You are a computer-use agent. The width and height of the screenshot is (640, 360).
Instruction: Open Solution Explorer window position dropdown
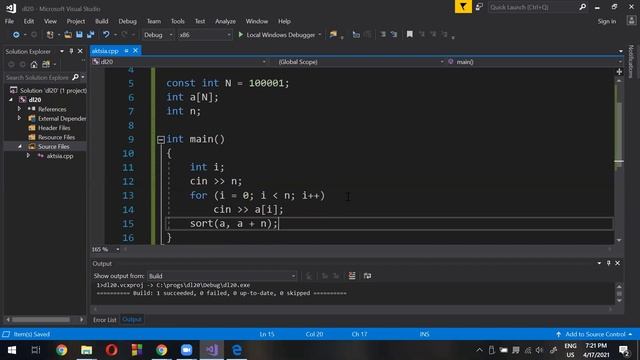(62, 51)
